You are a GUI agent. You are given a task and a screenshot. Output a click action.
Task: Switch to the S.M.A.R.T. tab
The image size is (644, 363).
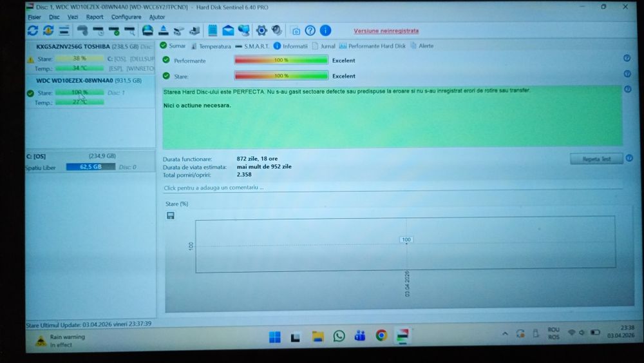click(x=252, y=46)
